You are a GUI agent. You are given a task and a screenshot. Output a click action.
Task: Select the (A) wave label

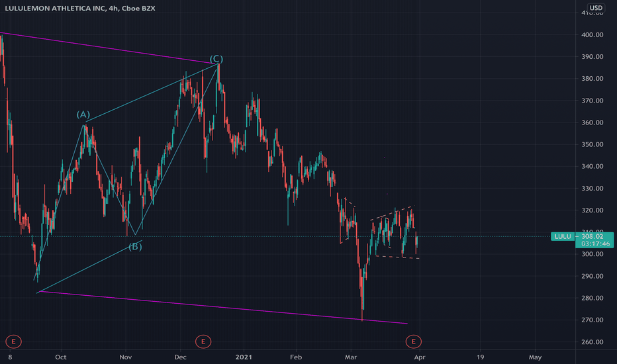(x=83, y=114)
